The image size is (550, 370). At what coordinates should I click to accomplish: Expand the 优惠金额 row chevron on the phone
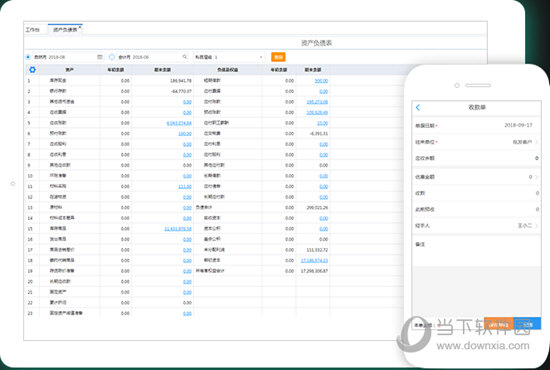[536, 177]
